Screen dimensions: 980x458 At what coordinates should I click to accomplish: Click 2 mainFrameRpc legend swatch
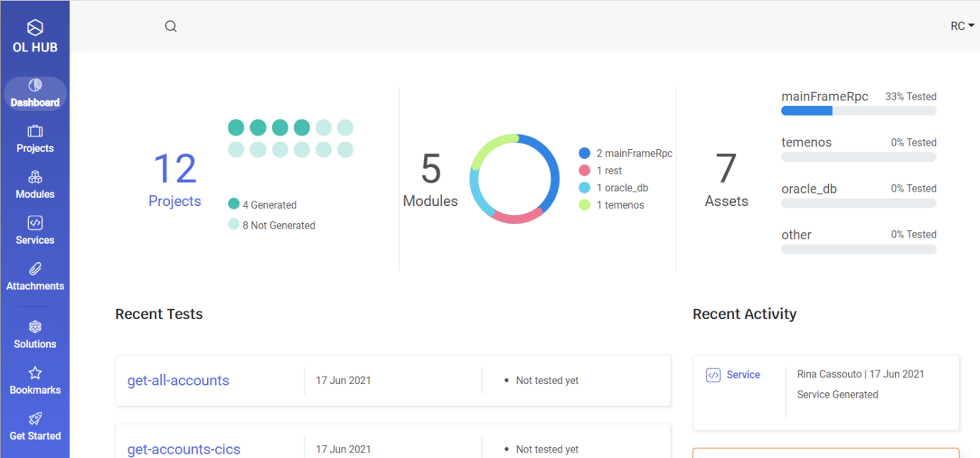[x=584, y=153]
